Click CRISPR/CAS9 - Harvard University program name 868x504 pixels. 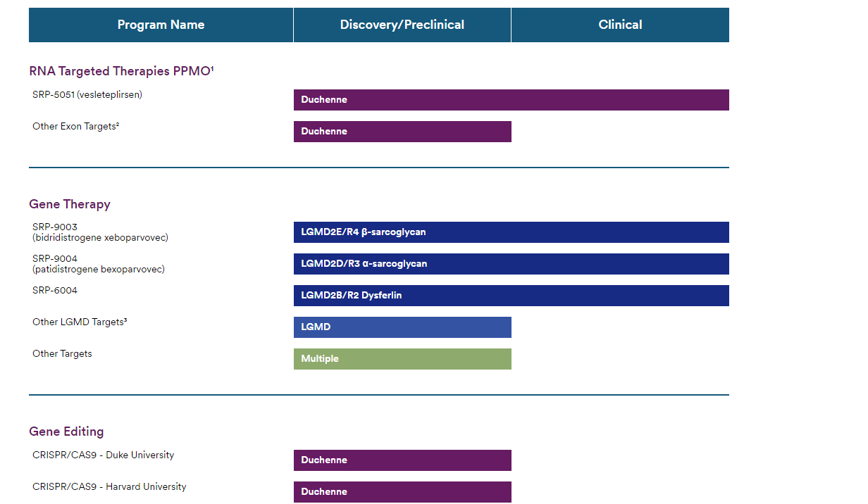[x=109, y=487]
